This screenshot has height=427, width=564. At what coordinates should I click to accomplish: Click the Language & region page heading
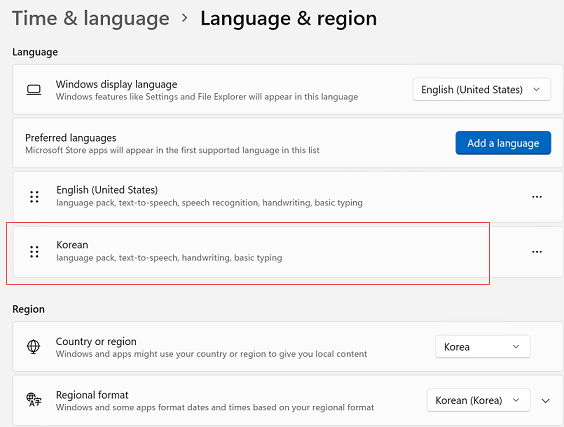click(288, 18)
